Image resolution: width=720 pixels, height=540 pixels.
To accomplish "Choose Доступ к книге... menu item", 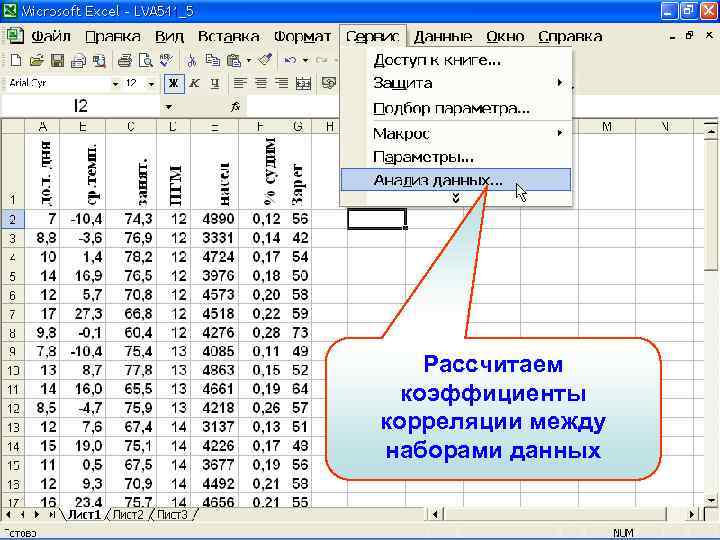I will coord(456,60).
